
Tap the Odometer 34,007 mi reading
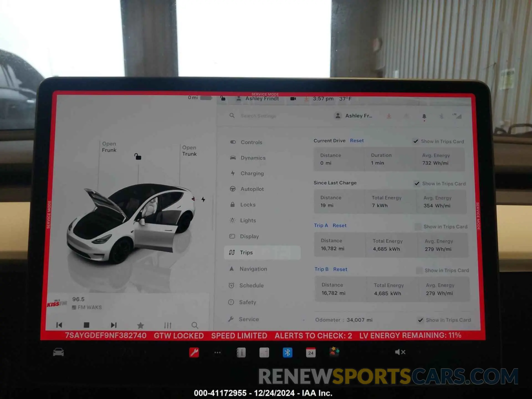pos(344,320)
